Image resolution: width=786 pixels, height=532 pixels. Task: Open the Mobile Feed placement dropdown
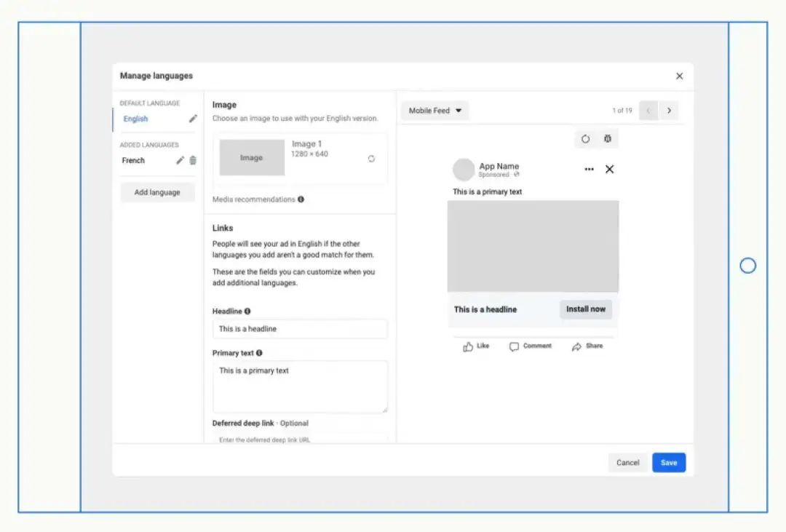pyautogui.click(x=434, y=111)
